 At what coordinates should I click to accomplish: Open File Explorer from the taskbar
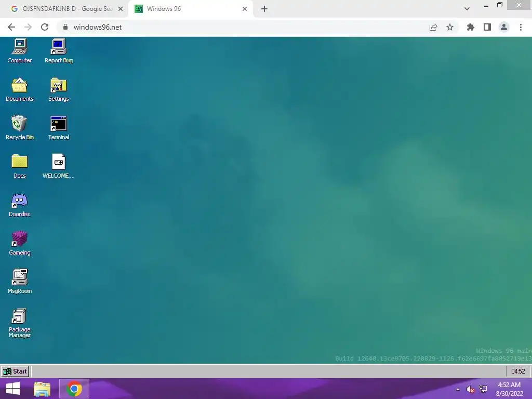(x=42, y=389)
